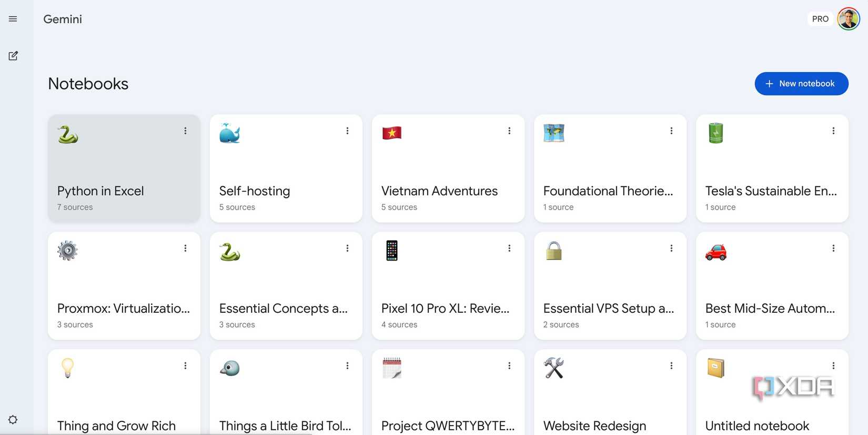Viewport: 868px width, 435px height.
Task: Select the Essential Concepts a... title
Action: click(x=284, y=309)
